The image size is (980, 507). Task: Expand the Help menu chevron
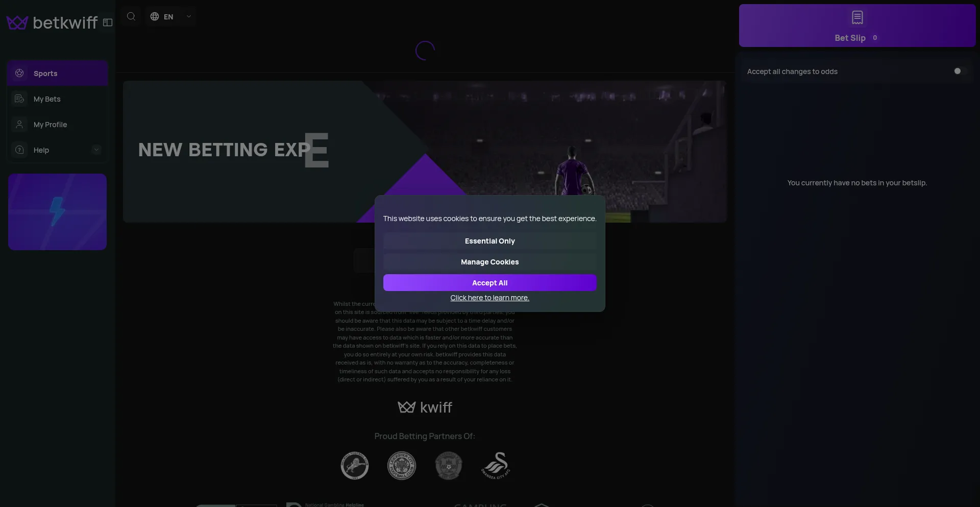coord(96,150)
